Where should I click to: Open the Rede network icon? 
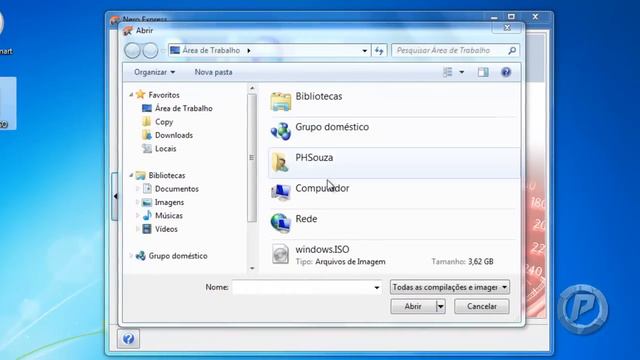(281, 223)
